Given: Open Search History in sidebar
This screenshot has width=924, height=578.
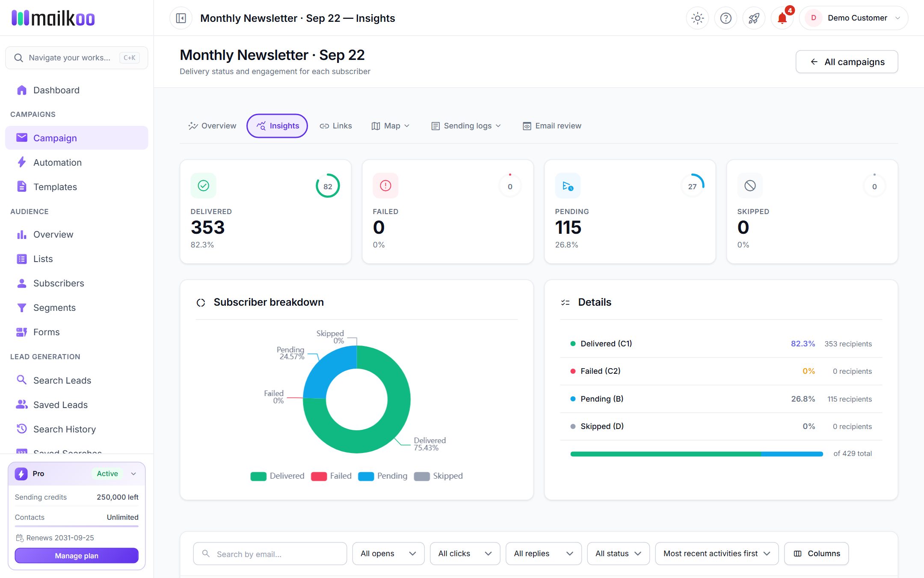Looking at the screenshot, I should pyautogui.click(x=77, y=429).
